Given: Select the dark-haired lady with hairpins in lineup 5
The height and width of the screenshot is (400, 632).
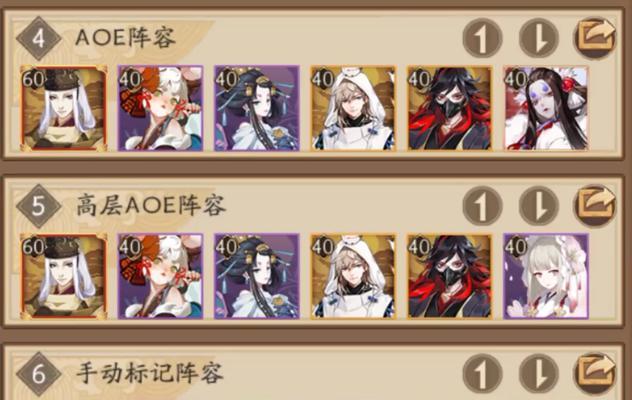Looking at the screenshot, I should 257,277.
